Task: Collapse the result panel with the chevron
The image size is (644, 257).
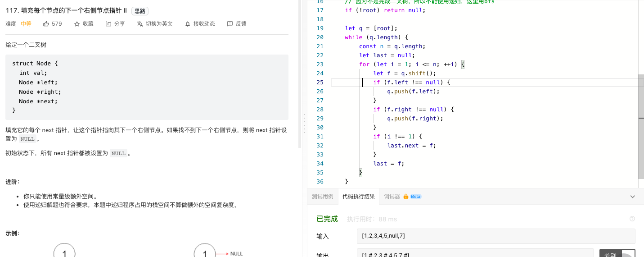Action: (x=632, y=197)
